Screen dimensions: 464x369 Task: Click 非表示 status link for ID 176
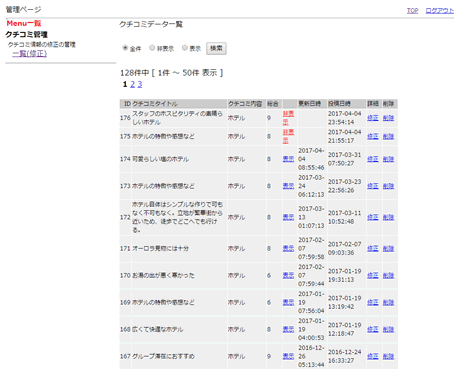tap(288, 118)
